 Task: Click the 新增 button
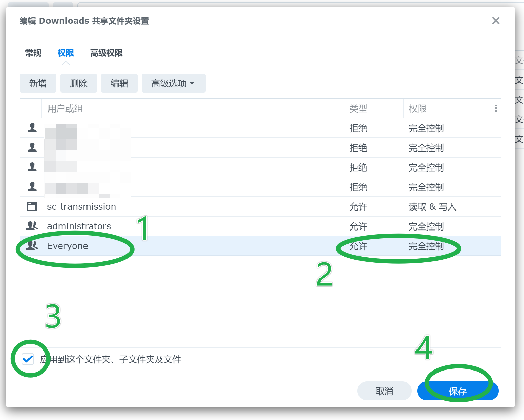[38, 83]
